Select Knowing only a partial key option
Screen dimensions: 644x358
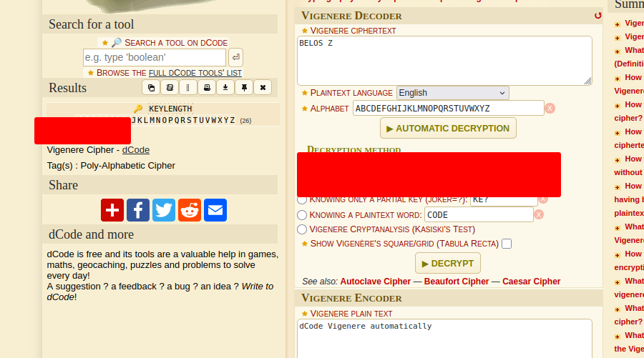click(x=302, y=199)
